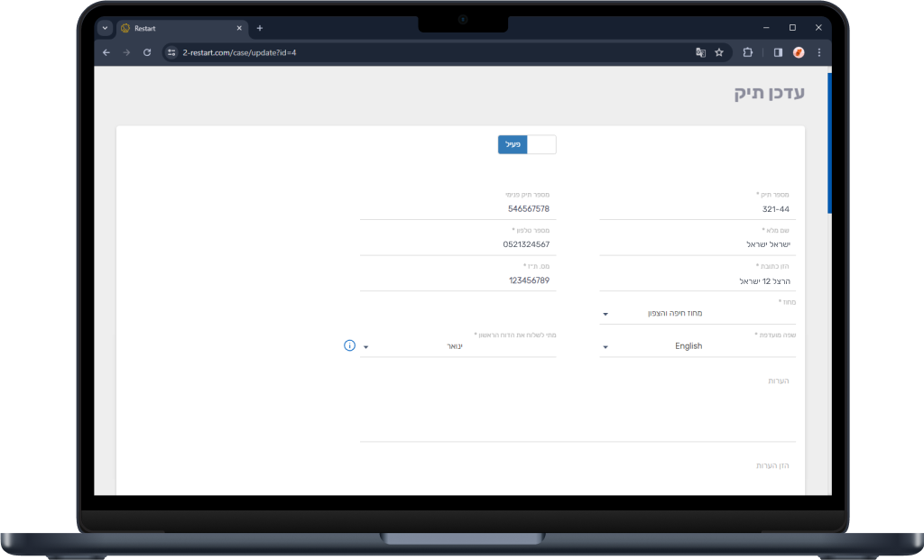Open the ינואר first report month dropdown
The height and width of the screenshot is (560, 924).
point(457,346)
